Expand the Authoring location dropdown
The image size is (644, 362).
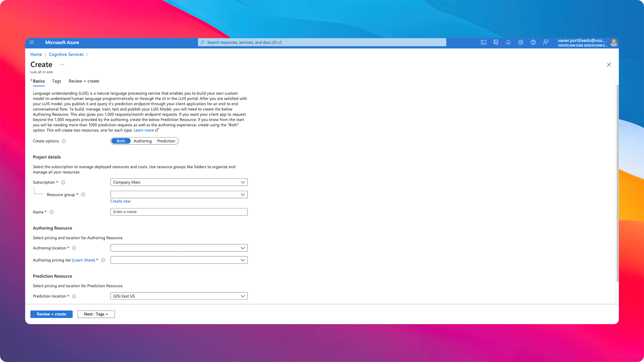179,248
